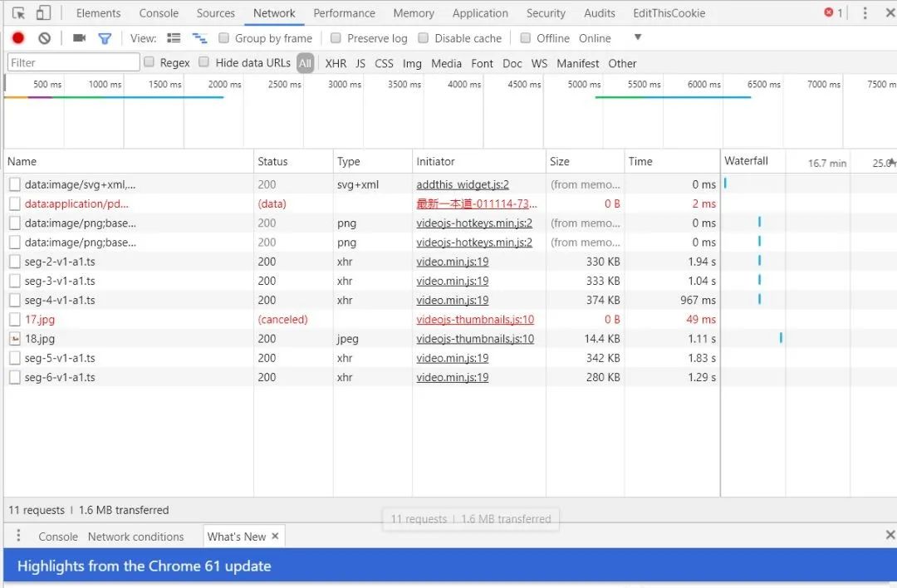Open video.min.js:19 link for seg-2-v1-a1.ts
Screen dimensions: 897x588
click(453, 262)
